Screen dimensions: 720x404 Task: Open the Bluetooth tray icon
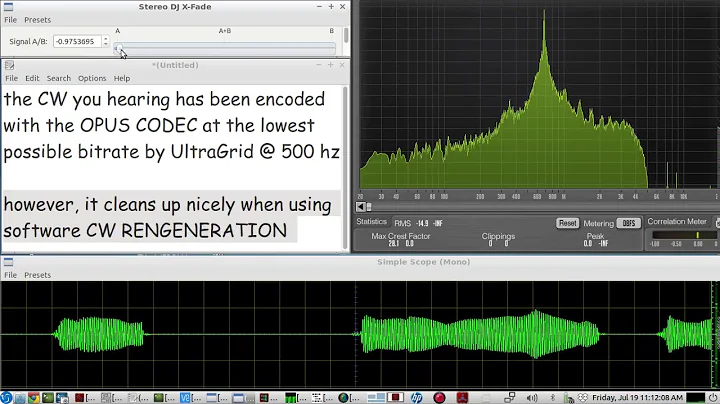pos(553,398)
